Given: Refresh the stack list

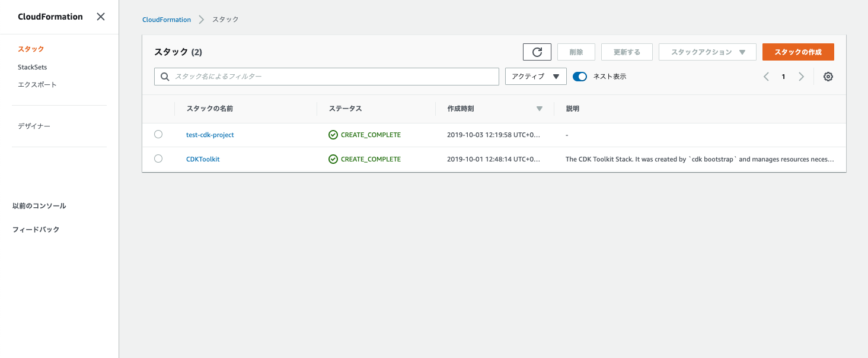Looking at the screenshot, I should click(537, 52).
